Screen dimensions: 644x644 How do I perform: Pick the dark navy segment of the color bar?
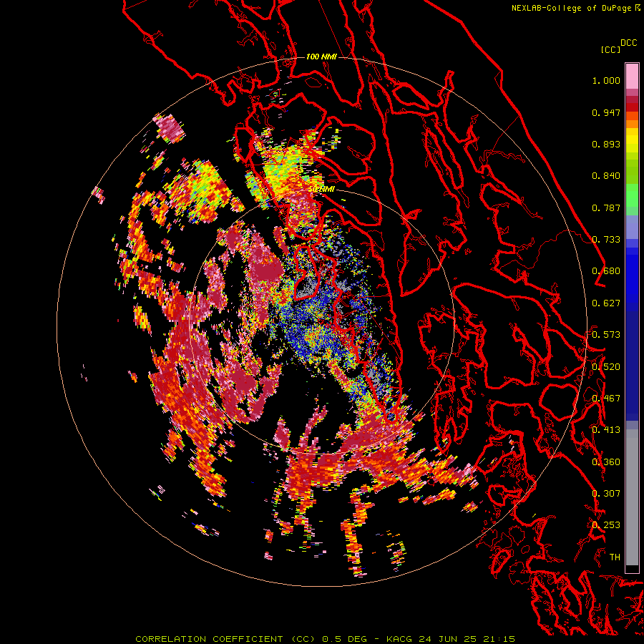point(632,361)
